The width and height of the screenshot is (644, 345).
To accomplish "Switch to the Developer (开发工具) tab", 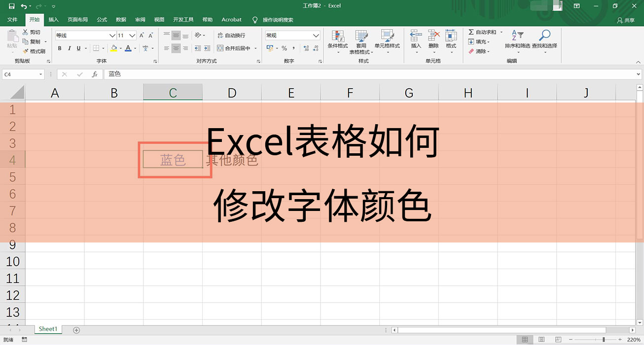I will coord(183,20).
